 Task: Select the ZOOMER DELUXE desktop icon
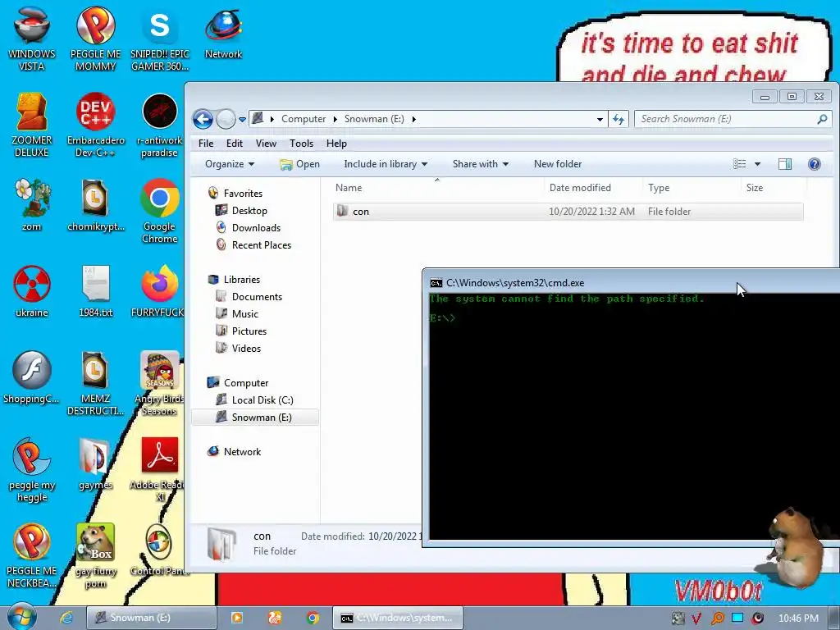point(32,125)
